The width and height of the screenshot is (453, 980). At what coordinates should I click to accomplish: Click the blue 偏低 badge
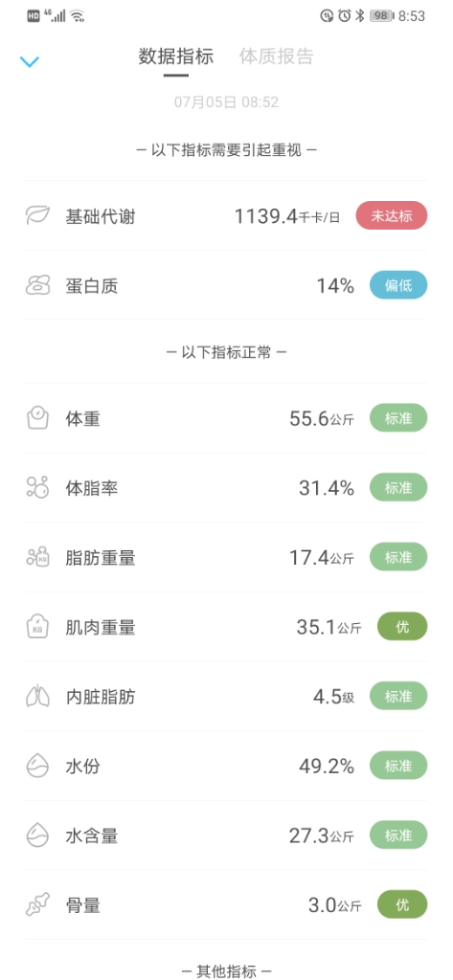[x=398, y=286]
